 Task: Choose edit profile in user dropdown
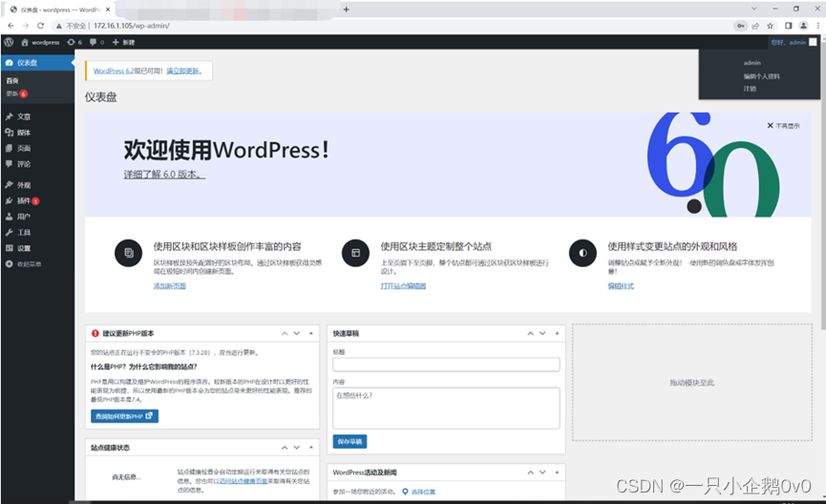click(x=761, y=76)
